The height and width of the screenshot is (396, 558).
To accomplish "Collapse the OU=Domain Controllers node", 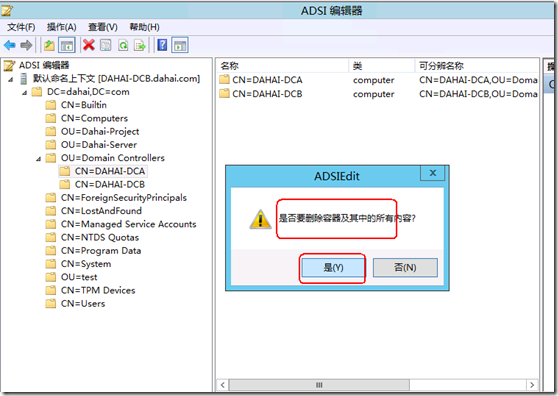I will (x=38, y=159).
